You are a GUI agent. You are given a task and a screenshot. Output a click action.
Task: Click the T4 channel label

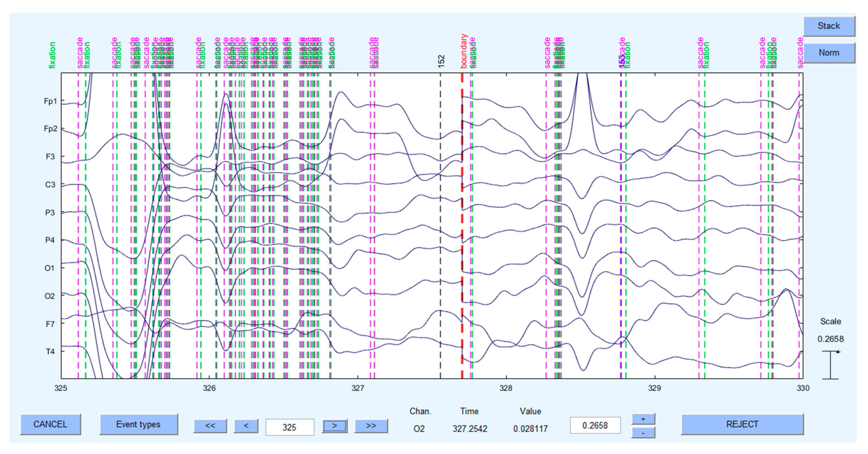(50, 352)
